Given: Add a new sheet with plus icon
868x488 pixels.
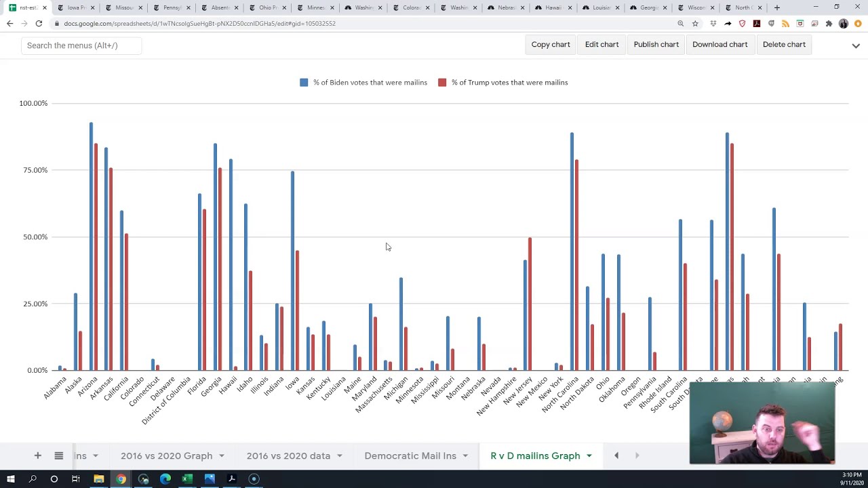Looking at the screenshot, I should [x=38, y=456].
